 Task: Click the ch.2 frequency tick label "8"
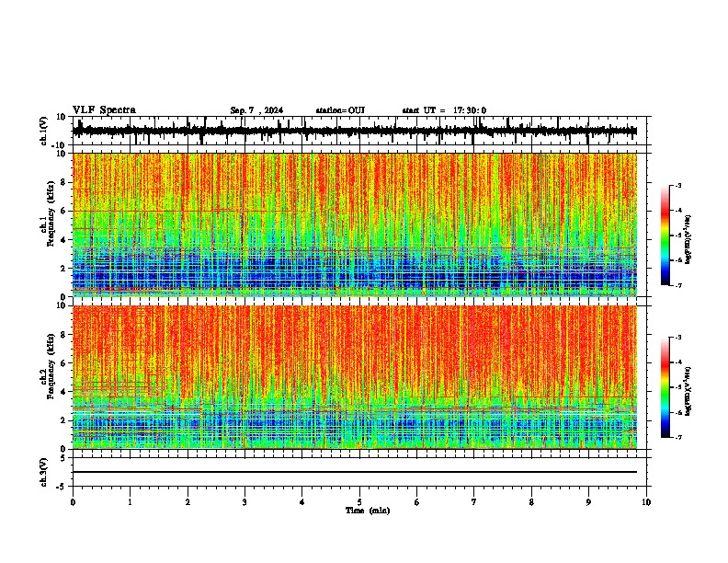(63, 335)
